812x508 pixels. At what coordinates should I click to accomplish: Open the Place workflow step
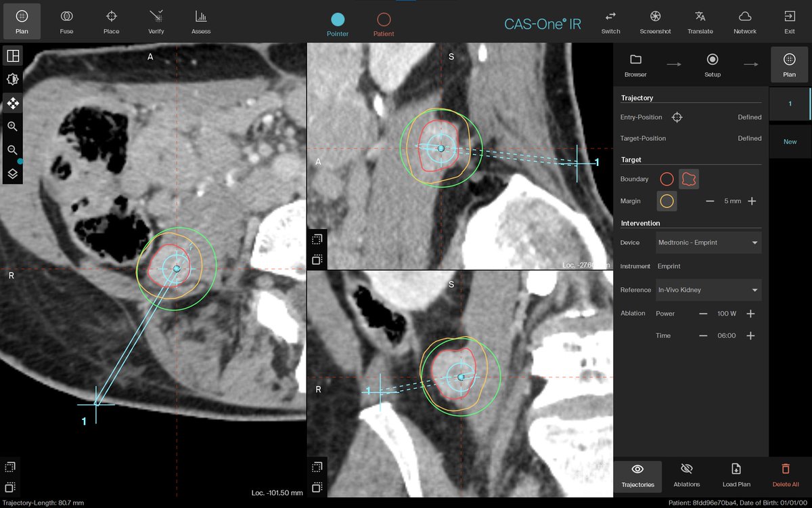click(112, 21)
